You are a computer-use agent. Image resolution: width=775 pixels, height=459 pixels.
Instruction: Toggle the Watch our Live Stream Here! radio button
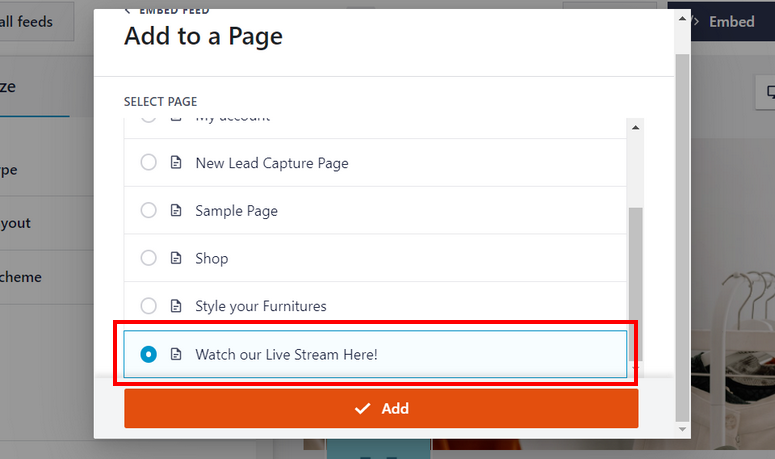pos(149,354)
